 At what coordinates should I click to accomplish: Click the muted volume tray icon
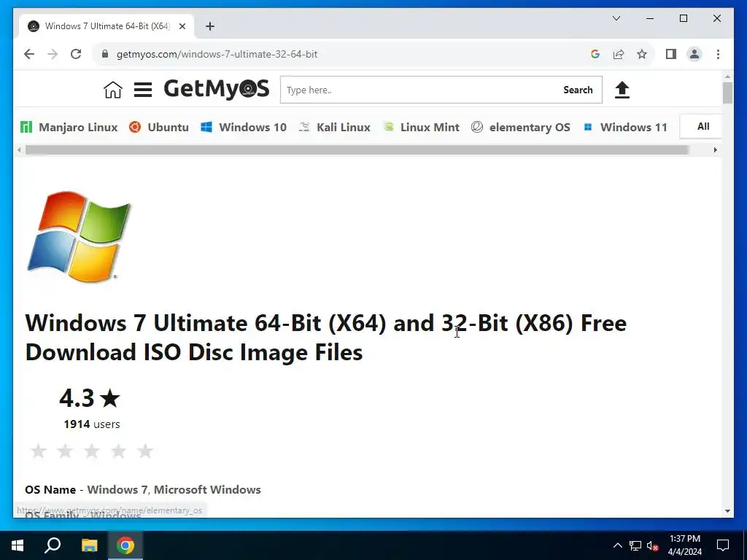[652, 545]
